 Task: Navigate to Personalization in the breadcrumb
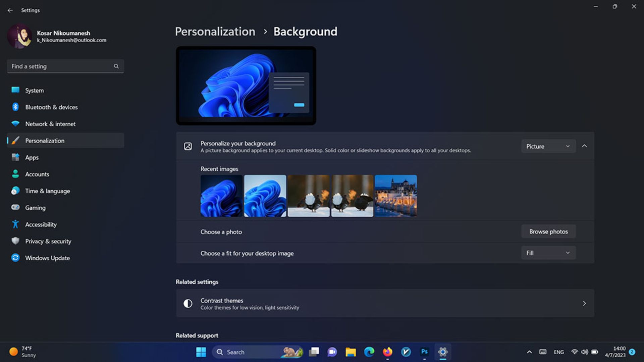215,32
